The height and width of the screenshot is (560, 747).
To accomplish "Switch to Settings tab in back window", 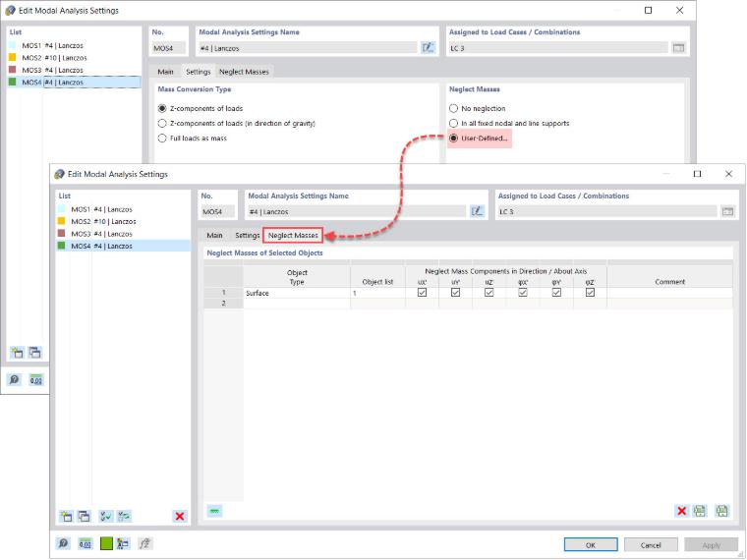I will click(198, 72).
